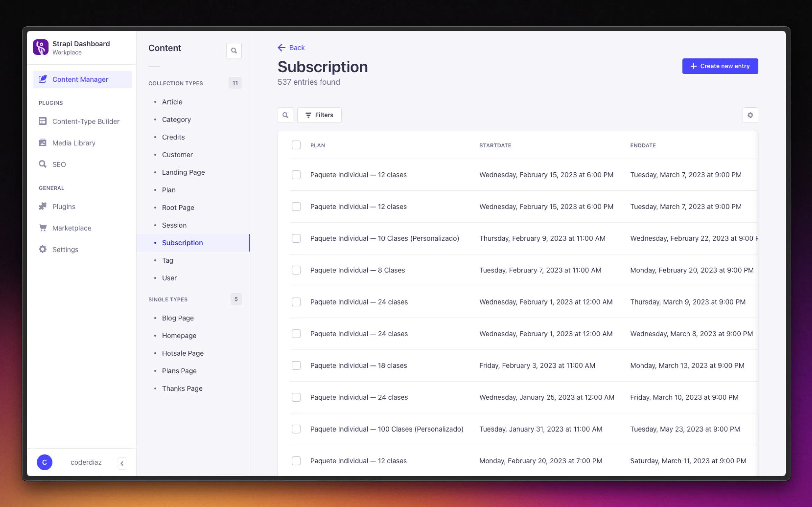
Task: Tick the checkbox for the 8 Clases entry
Action: (x=296, y=270)
